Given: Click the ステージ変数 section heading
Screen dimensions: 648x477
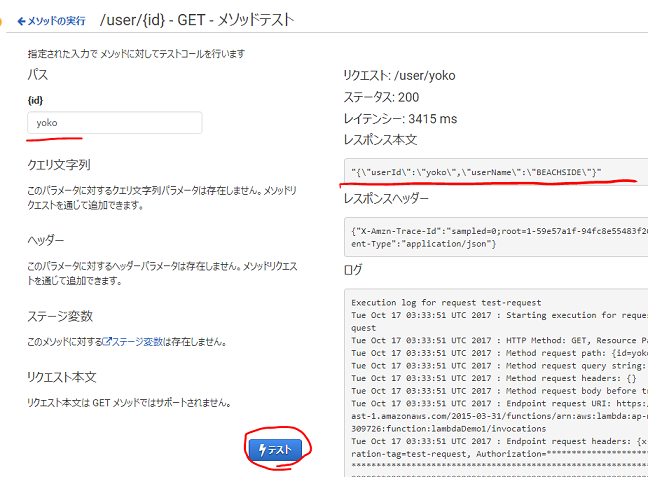Looking at the screenshot, I should [x=60, y=316].
